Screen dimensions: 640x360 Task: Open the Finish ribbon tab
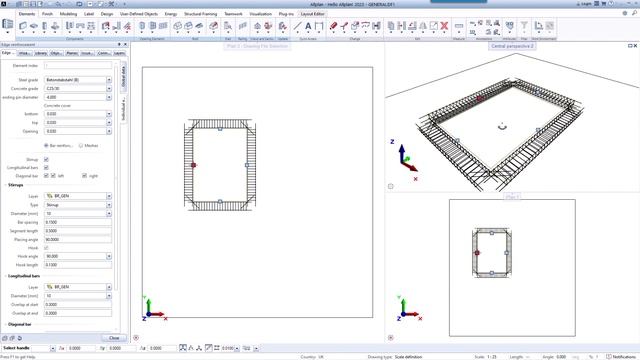point(47,14)
